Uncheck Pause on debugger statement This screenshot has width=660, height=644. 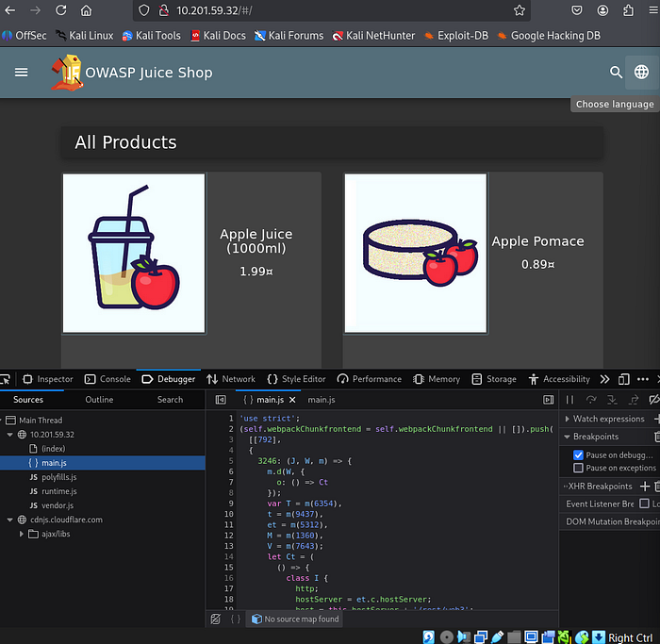coord(578,454)
